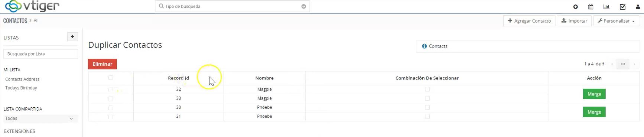
Task: Click the vtiger logo
Action: coord(32,6)
